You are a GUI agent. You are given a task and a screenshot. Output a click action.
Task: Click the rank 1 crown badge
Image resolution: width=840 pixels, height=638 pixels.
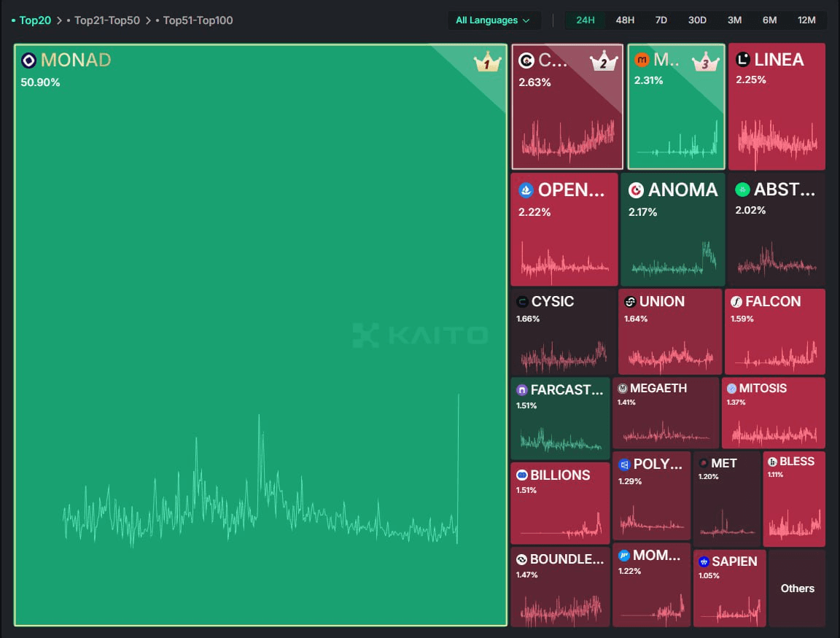click(488, 62)
